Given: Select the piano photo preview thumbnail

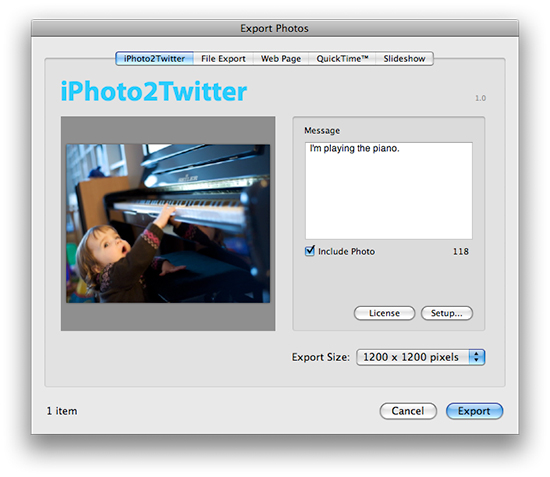Looking at the screenshot, I should pos(168,223).
